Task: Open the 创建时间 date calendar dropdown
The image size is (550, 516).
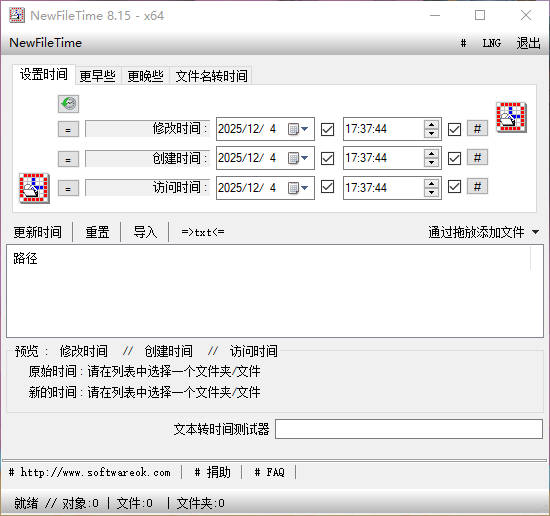Action: [298, 158]
